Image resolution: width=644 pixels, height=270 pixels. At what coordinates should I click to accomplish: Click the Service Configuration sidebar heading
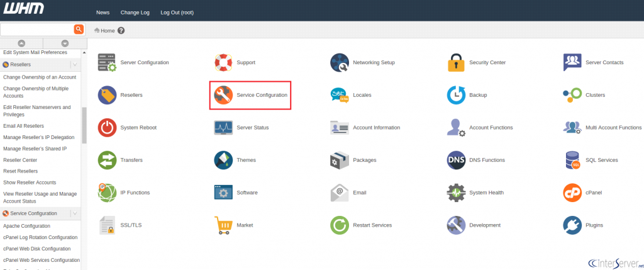coord(34,213)
